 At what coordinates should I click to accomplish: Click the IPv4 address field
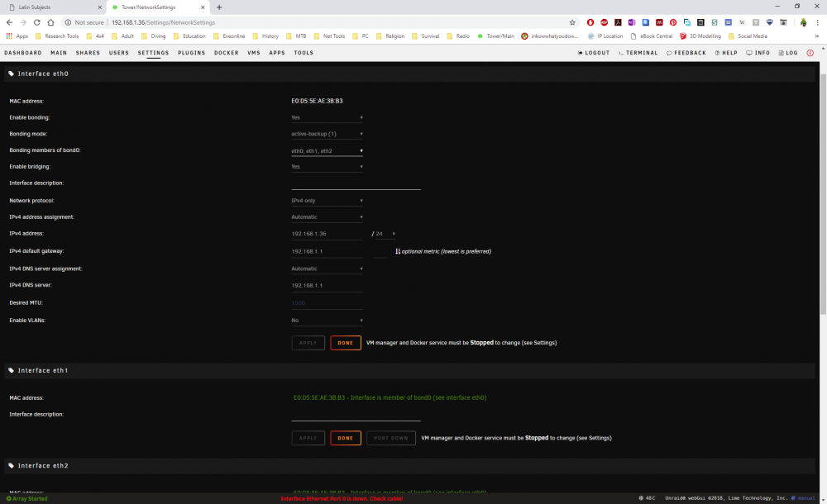click(x=327, y=234)
